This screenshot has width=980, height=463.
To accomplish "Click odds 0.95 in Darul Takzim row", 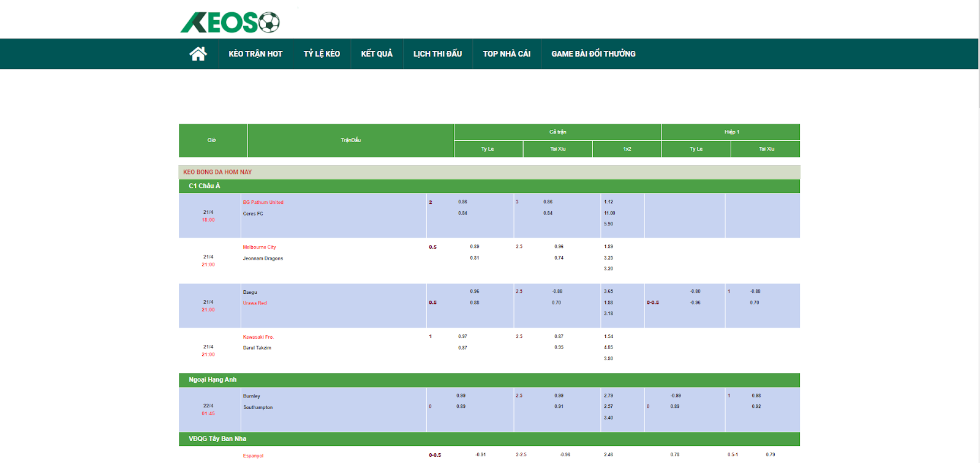I will 559,347.
